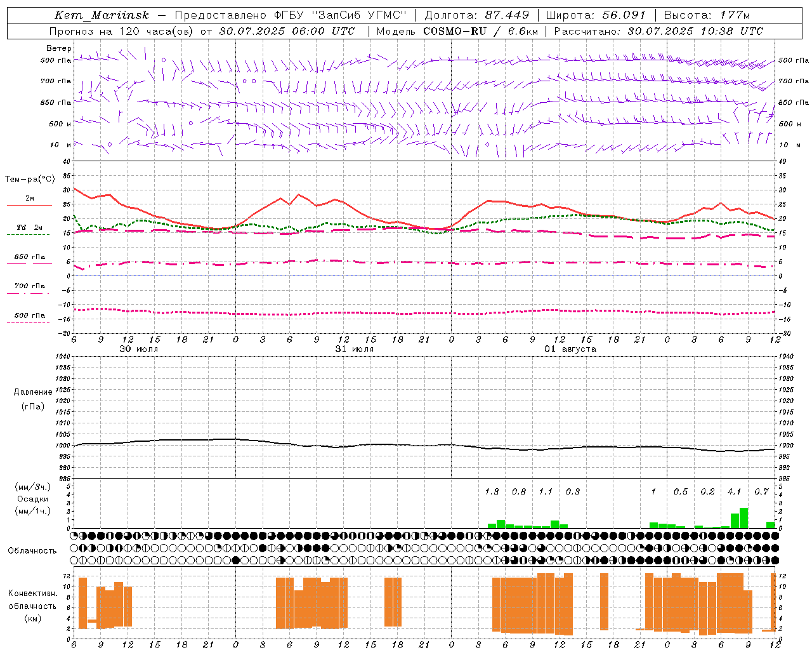Click the 1.1 precipitation total
Screen dimensions: 812x650
(x=546, y=491)
